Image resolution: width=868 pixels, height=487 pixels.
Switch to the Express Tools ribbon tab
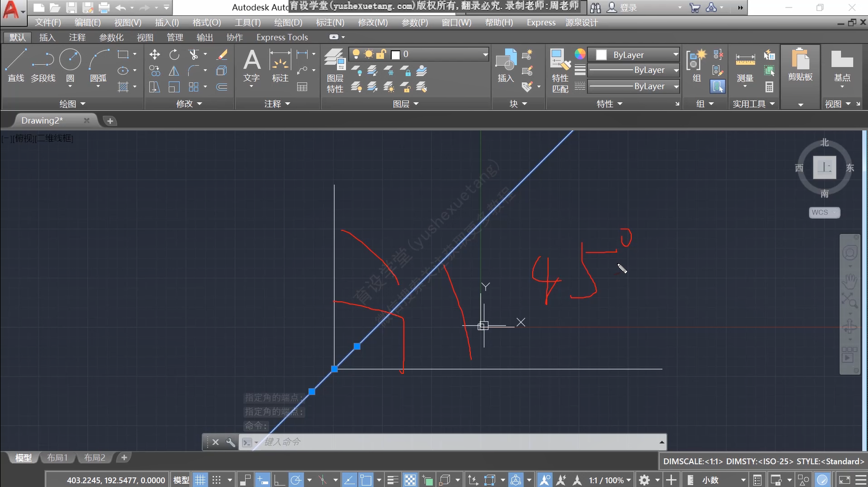282,37
